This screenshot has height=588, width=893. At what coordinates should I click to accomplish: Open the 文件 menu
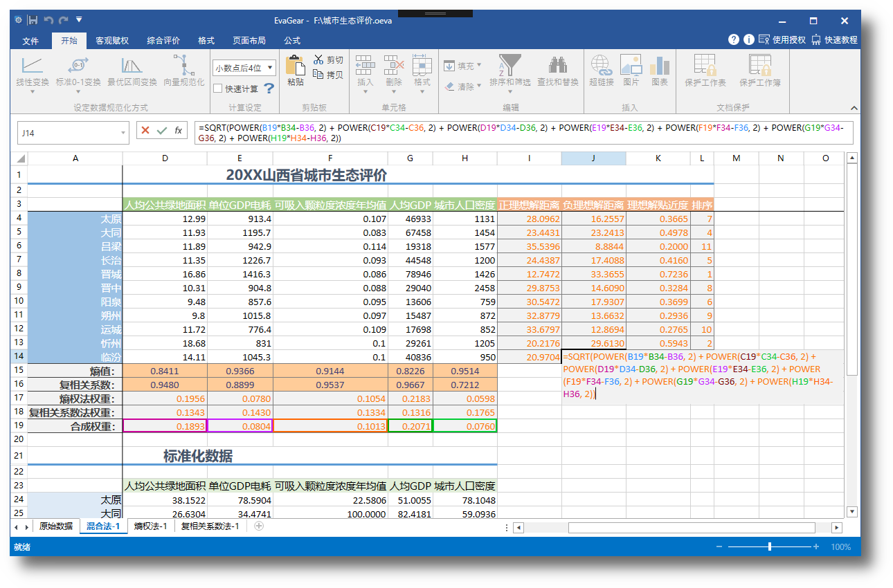coord(30,41)
